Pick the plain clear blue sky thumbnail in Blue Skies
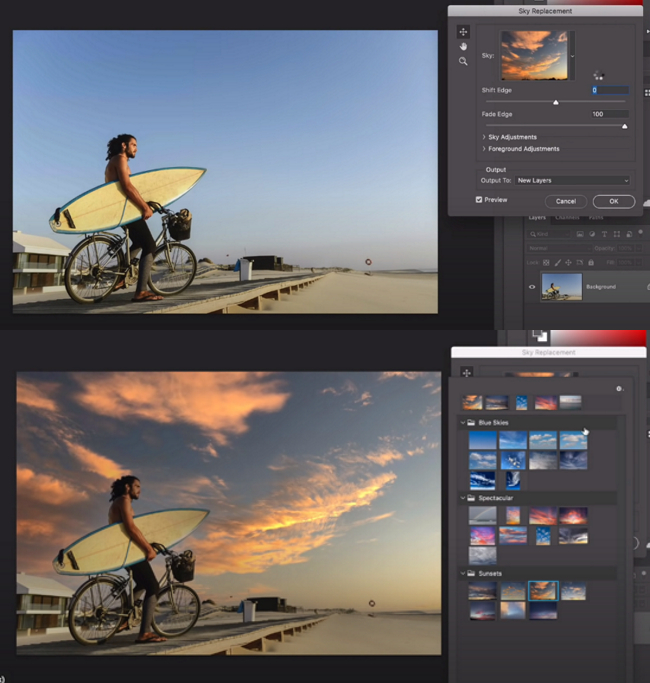 click(x=482, y=440)
